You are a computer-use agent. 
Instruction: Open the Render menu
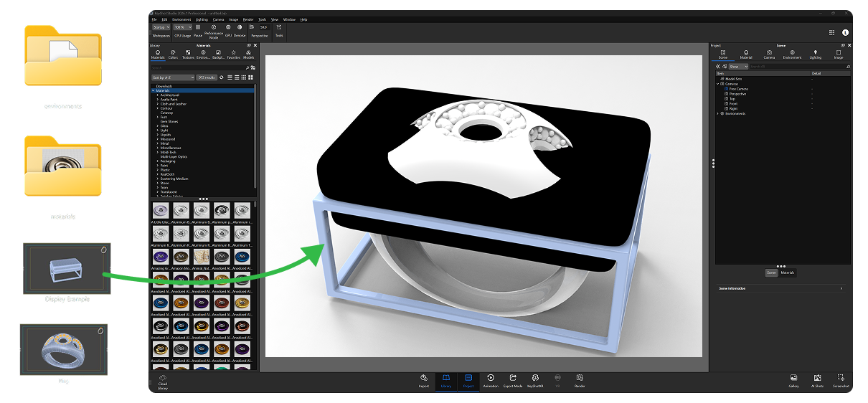[x=248, y=19]
